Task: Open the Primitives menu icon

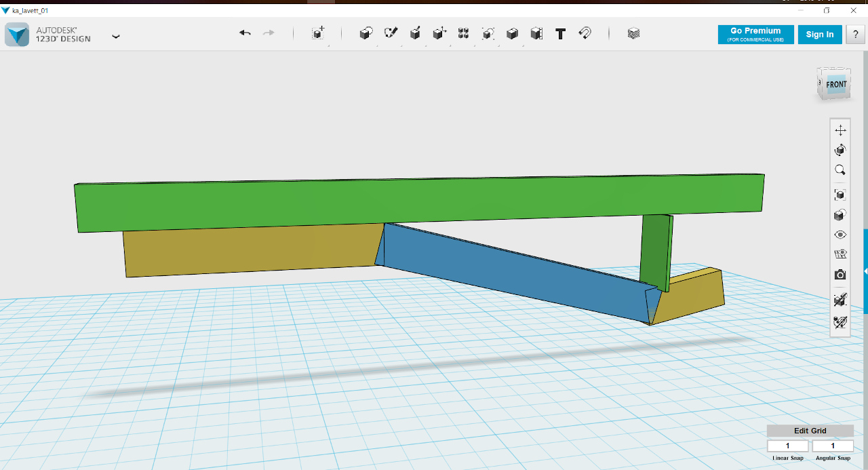Action: 366,33
